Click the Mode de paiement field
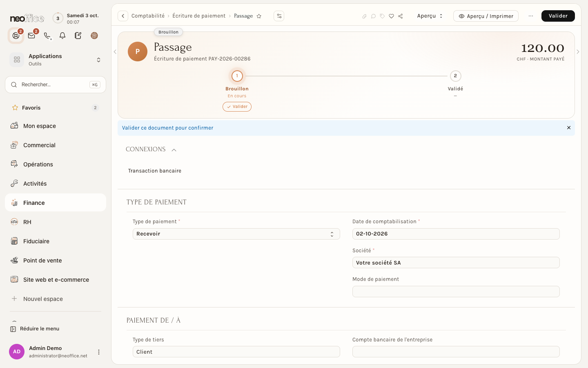This screenshot has height=368, width=588. [456, 292]
